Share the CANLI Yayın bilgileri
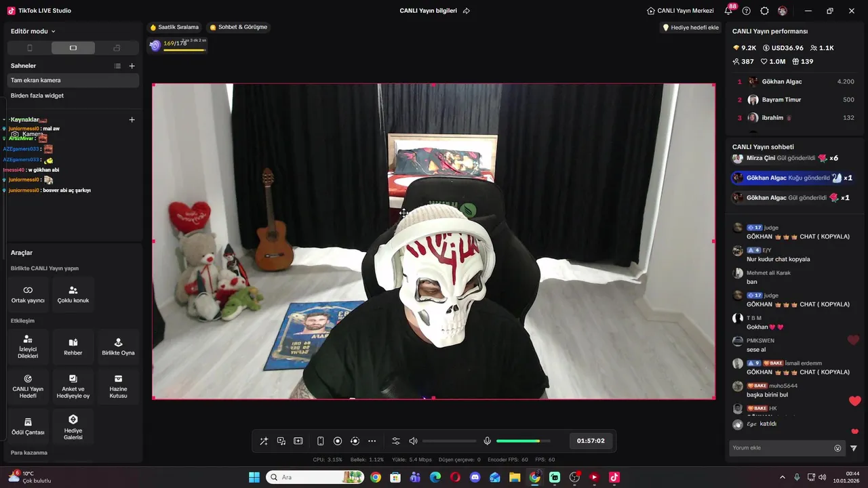868x488 pixels. pyautogui.click(x=467, y=11)
